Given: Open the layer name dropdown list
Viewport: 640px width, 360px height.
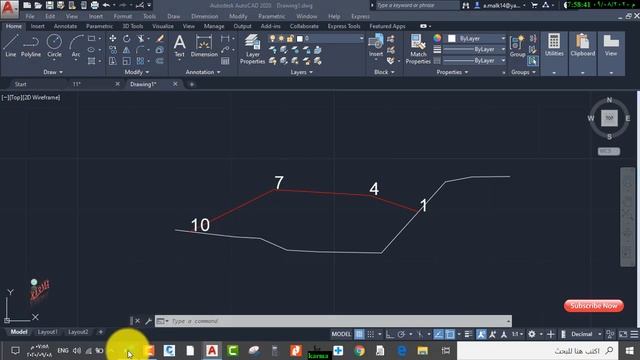Looking at the screenshot, I should click(361, 38).
